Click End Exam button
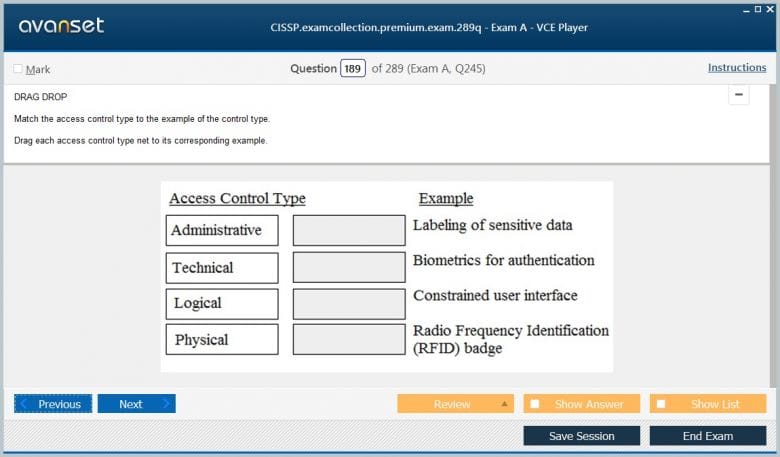The width and height of the screenshot is (780, 457). click(707, 436)
